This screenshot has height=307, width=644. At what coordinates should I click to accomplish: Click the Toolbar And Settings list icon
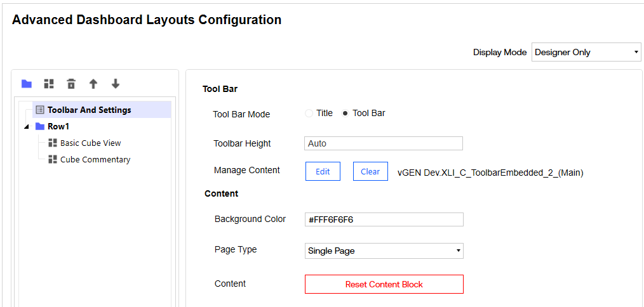pos(40,110)
